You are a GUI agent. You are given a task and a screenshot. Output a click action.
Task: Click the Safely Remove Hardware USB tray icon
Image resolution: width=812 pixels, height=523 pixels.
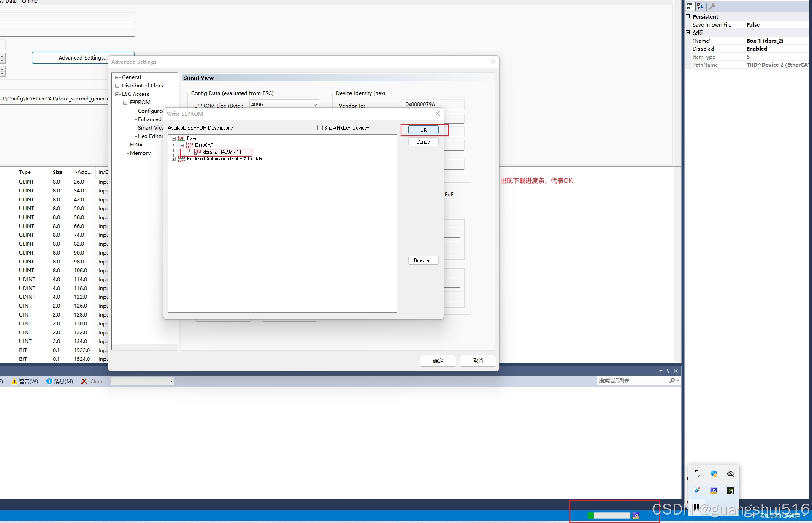point(697,474)
